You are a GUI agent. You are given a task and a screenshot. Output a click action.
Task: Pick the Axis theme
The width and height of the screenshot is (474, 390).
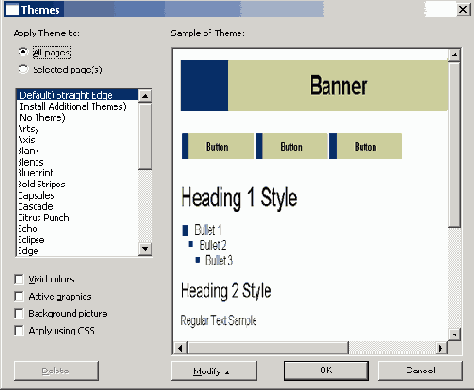pyautogui.click(x=77, y=140)
